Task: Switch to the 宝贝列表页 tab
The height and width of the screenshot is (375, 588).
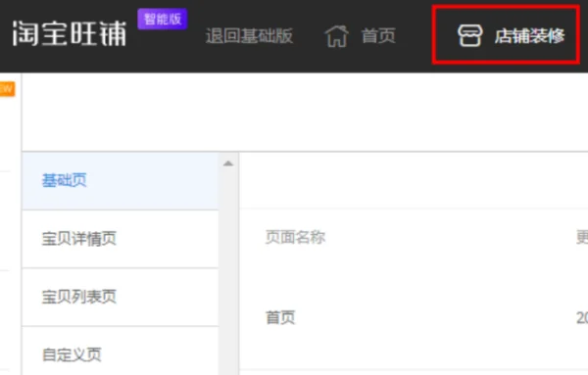Action: pyautogui.click(x=120, y=297)
